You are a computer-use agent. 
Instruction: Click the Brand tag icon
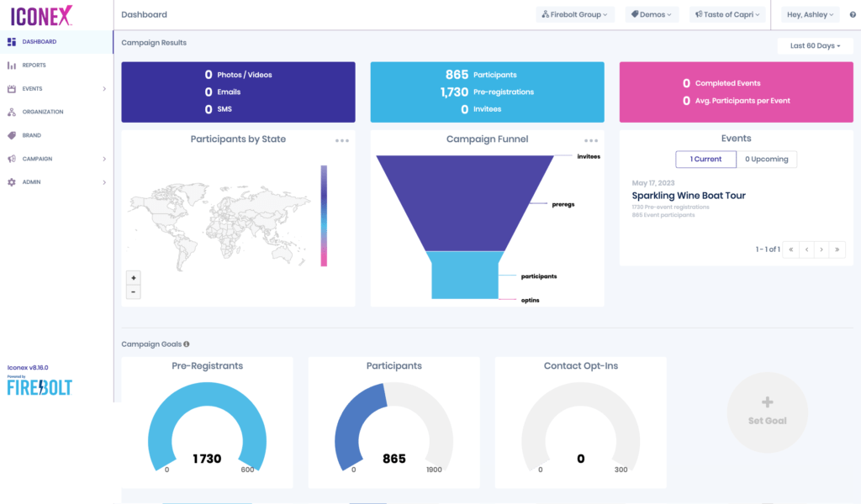click(x=12, y=135)
